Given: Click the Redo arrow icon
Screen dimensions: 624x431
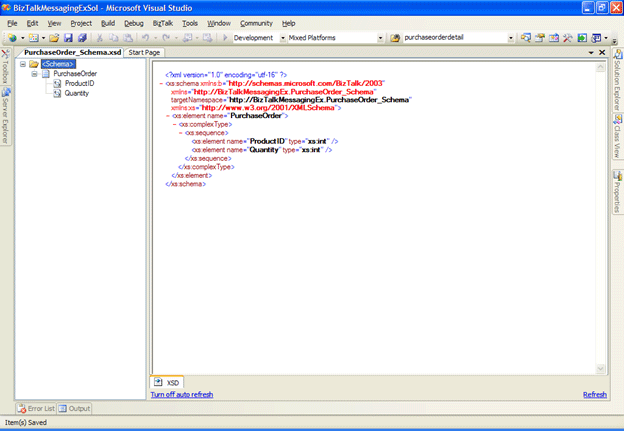Looking at the screenshot, I should (166, 38).
